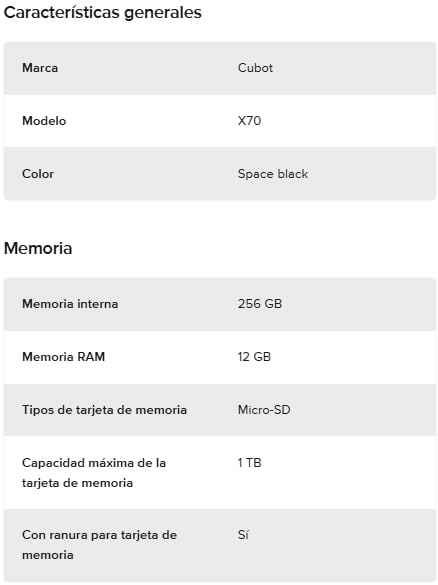438x585 pixels.
Task: Click the 1 TB value
Action: [250, 463]
